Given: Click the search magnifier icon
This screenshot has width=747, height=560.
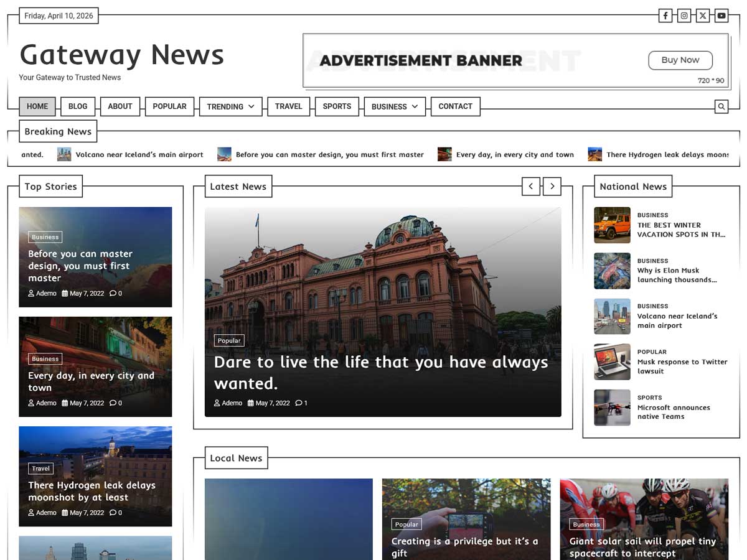Looking at the screenshot, I should [x=721, y=106].
